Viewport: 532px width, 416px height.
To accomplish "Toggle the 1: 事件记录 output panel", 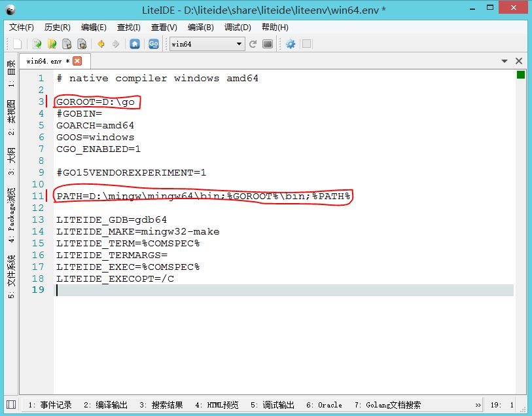I will tap(50, 405).
